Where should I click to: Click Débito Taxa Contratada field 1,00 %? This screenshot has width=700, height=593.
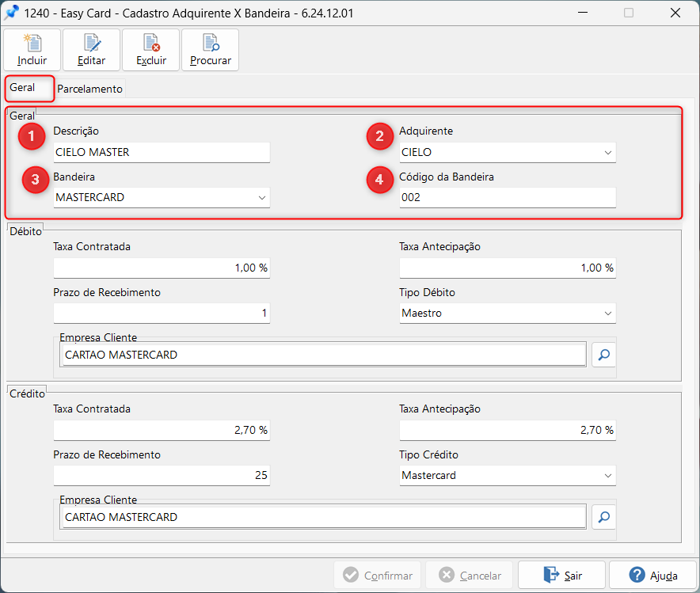[x=162, y=268]
